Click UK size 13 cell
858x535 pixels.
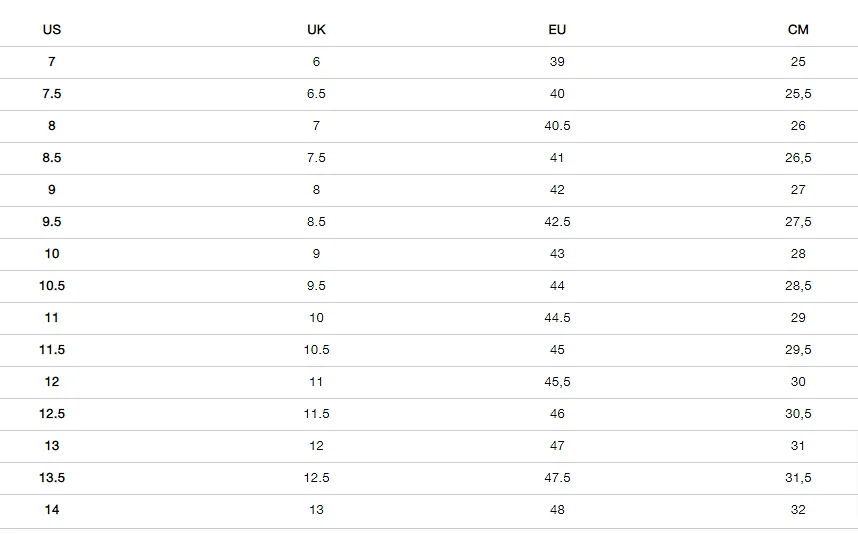316,510
